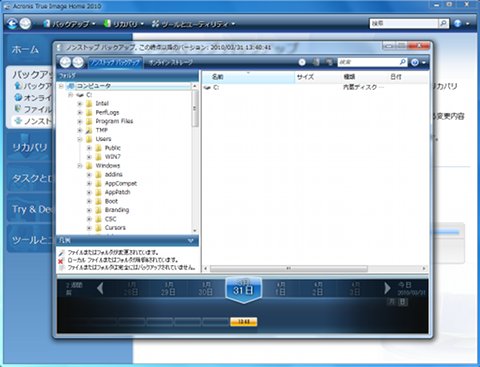
Task: Collapse the Users folder in the tree
Action: [80, 139]
